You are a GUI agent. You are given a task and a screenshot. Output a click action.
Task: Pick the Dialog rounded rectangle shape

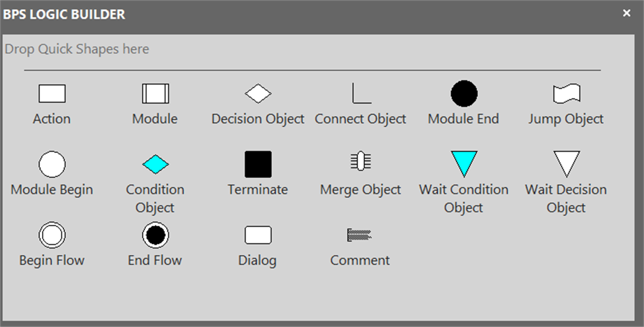258,235
